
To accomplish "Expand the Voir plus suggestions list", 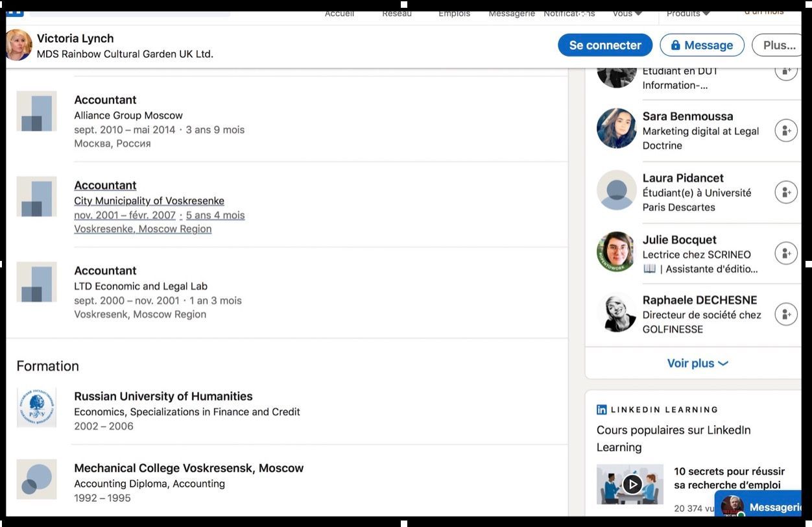I will pyautogui.click(x=697, y=363).
